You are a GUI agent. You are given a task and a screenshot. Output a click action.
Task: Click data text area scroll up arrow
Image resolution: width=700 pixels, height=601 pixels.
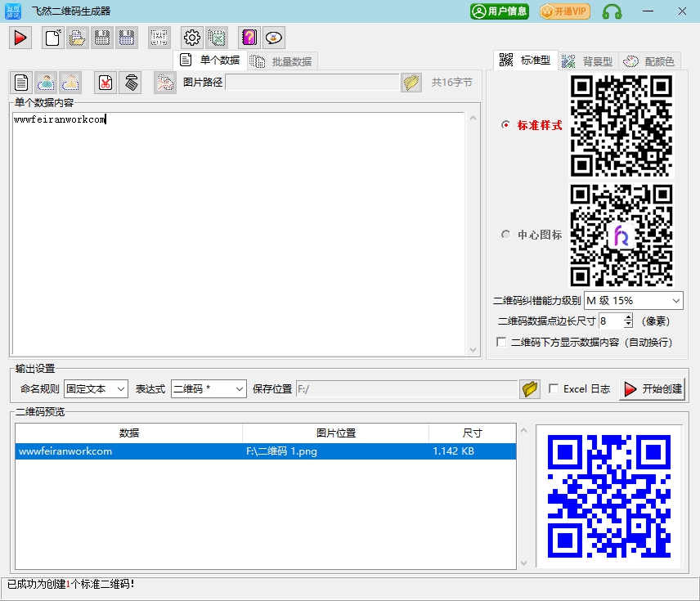pyautogui.click(x=473, y=119)
